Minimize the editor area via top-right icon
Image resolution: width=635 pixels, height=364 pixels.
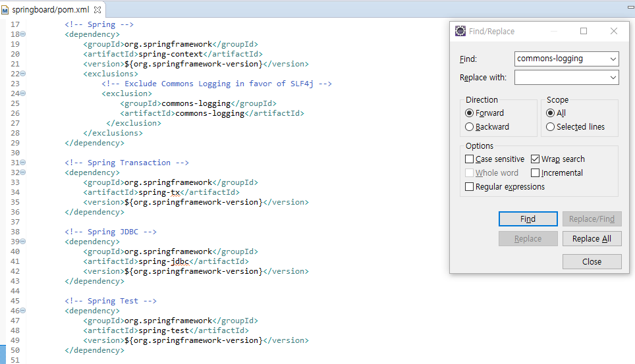tap(630, 7)
